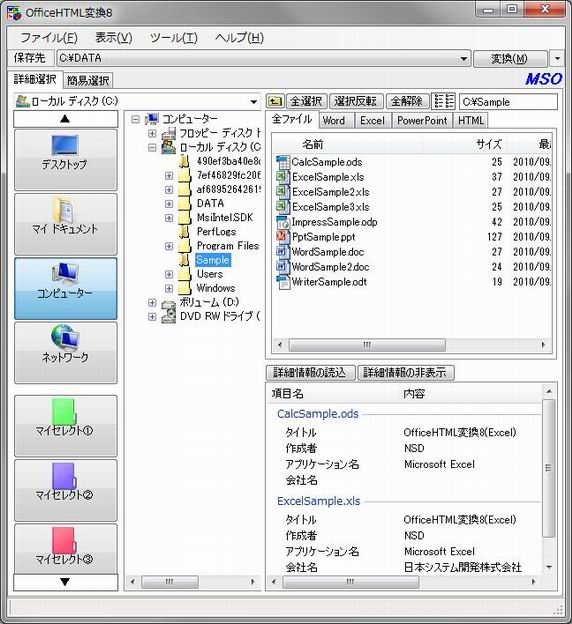Open the 保存先 C:¥DATA dropdown

[464, 58]
